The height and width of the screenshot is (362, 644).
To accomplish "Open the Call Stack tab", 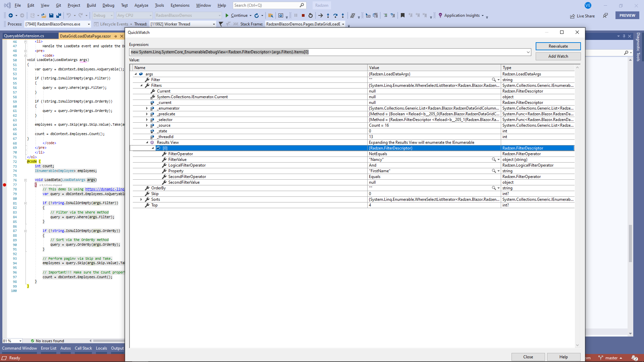I will point(83,348).
